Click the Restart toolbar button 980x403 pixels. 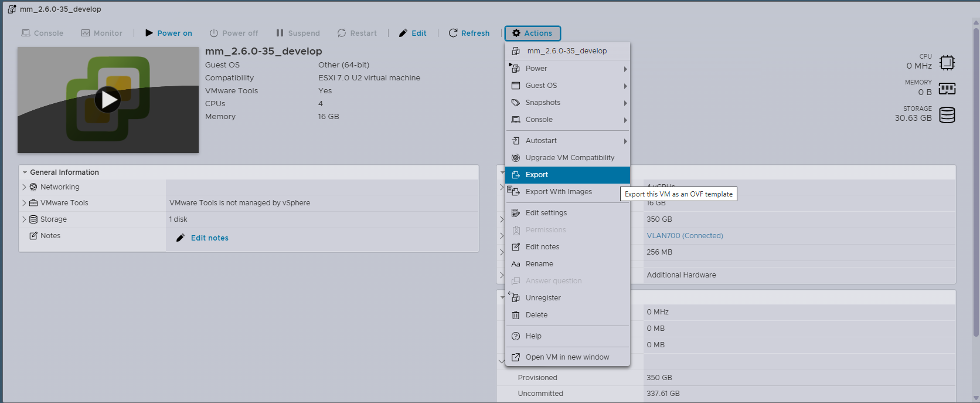click(357, 33)
